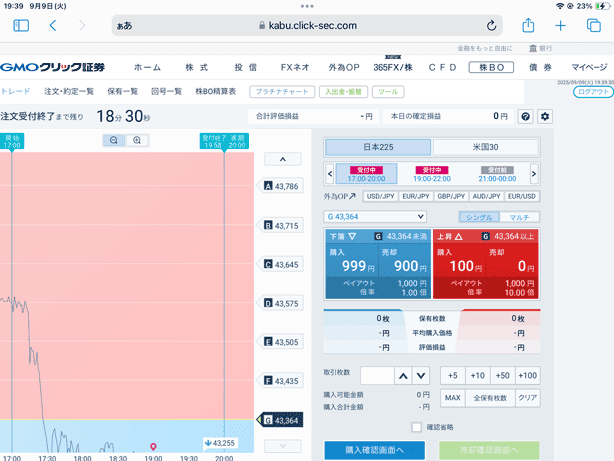Viewport: 614px width, 461px height.
Task: Open the help question mark icon
Action: tap(526, 117)
